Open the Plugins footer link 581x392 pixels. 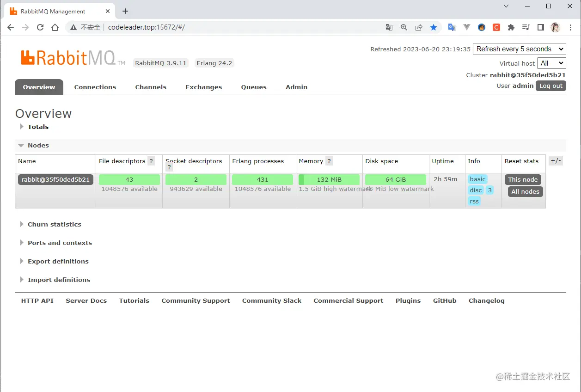[408, 300]
